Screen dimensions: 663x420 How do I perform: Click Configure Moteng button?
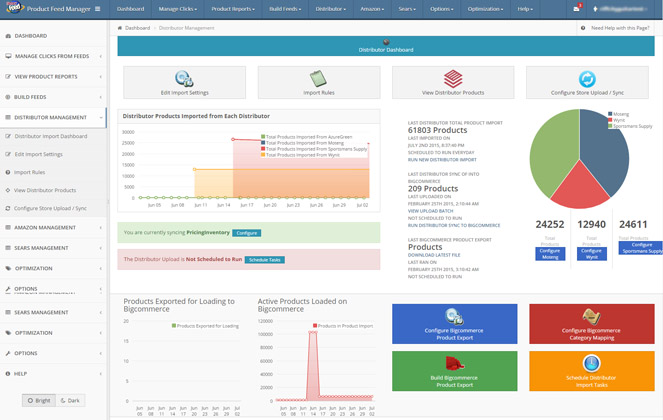[550, 254]
